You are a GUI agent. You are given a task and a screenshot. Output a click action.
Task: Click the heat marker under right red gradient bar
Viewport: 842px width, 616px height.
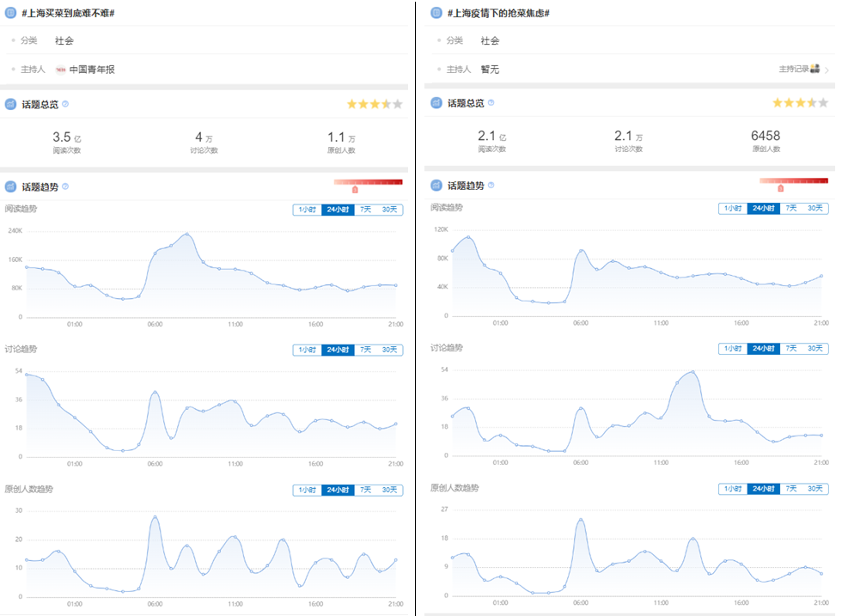(781, 188)
